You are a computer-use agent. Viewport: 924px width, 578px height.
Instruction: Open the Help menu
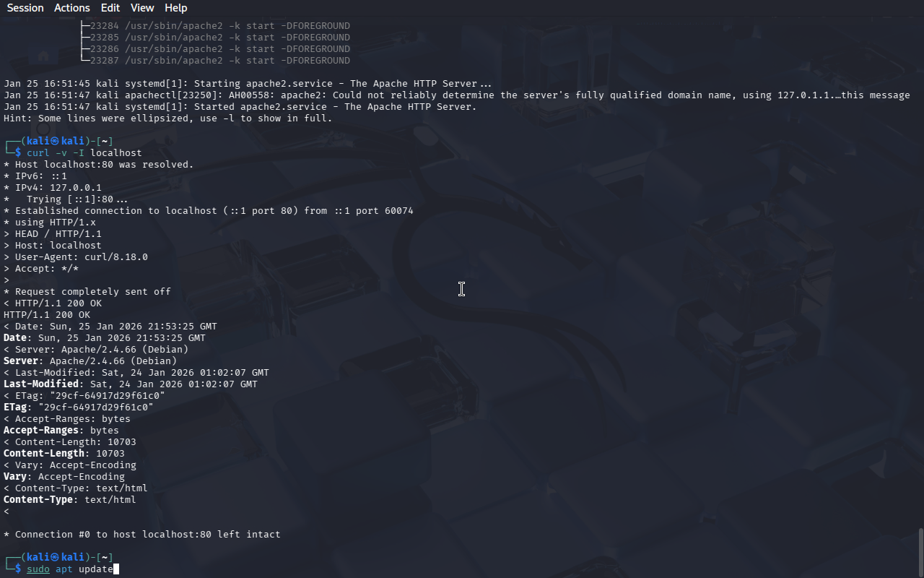176,8
